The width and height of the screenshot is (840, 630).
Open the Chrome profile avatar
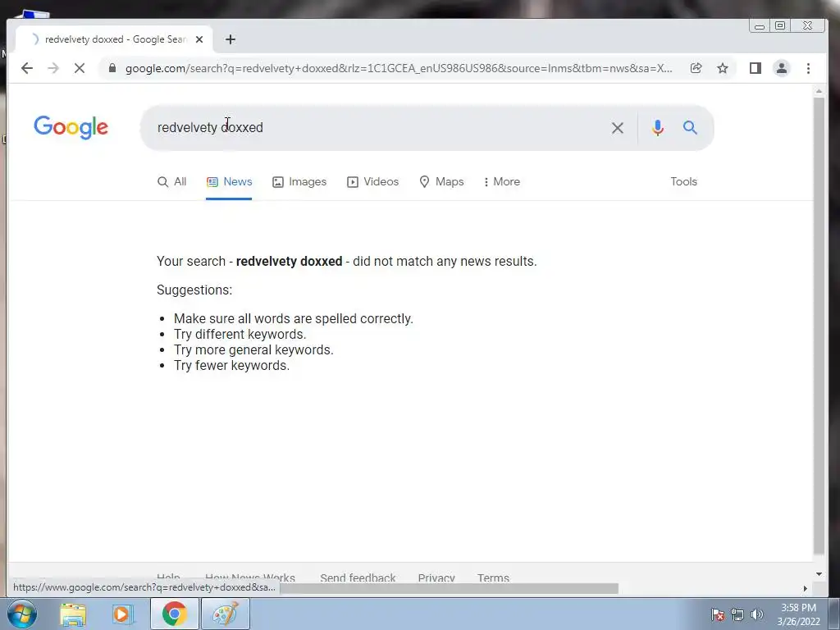tap(782, 68)
